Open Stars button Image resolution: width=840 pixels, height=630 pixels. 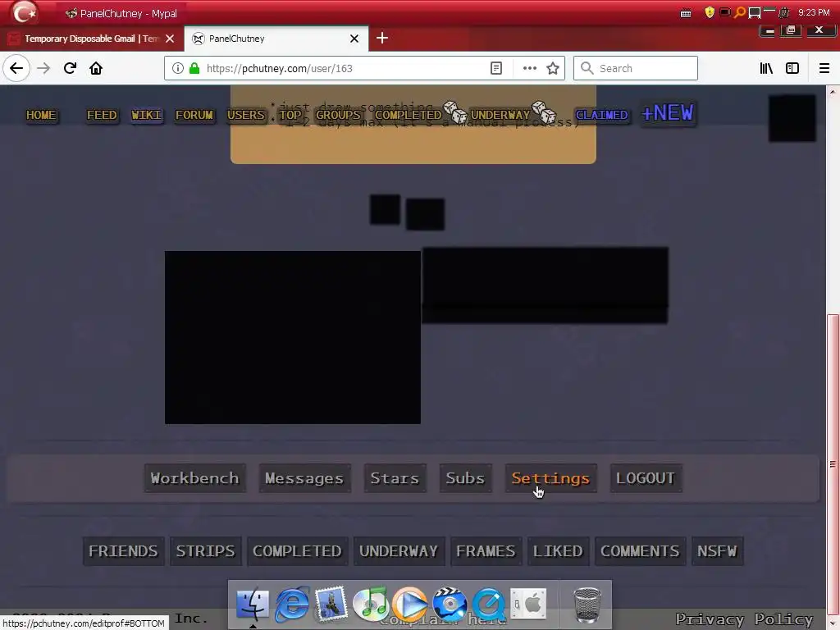(395, 478)
